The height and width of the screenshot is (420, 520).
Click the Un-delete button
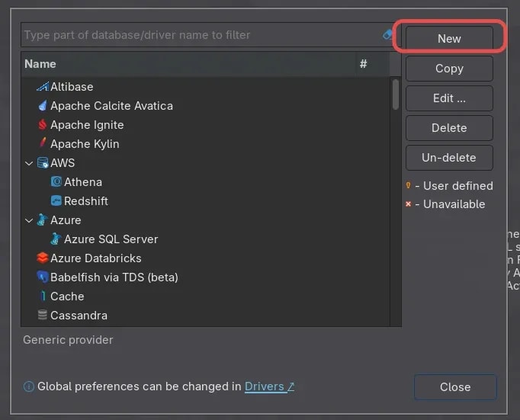pyautogui.click(x=449, y=158)
